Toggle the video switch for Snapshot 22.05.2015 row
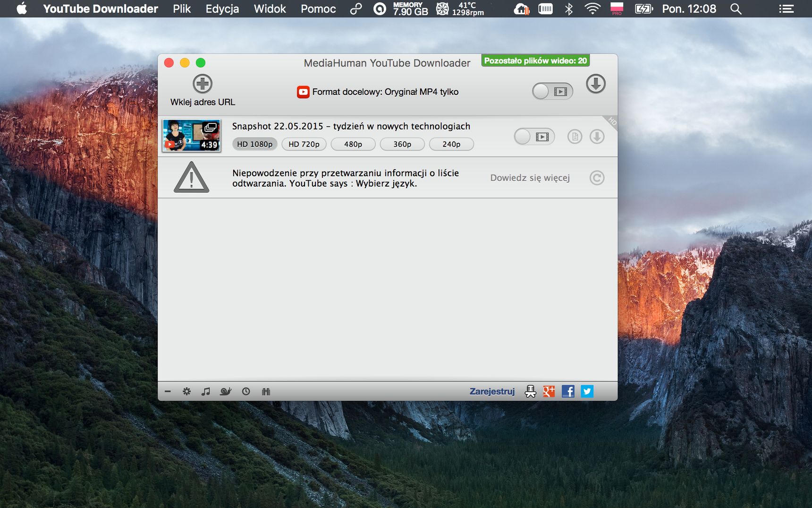 [534, 137]
